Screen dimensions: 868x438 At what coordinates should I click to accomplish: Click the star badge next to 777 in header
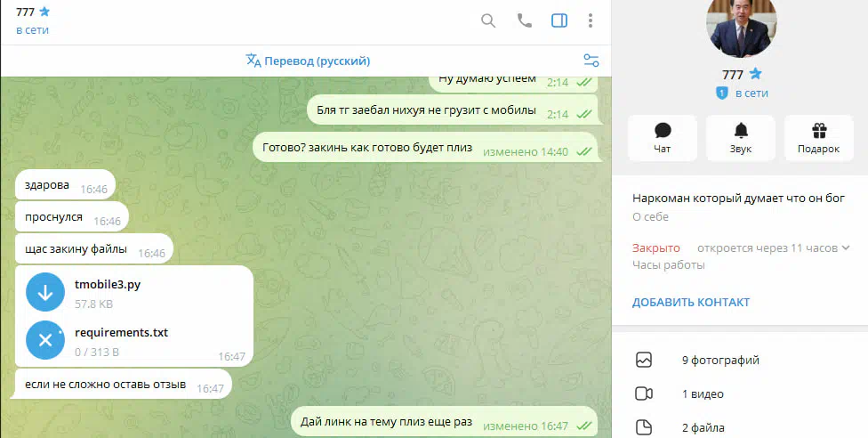click(44, 11)
